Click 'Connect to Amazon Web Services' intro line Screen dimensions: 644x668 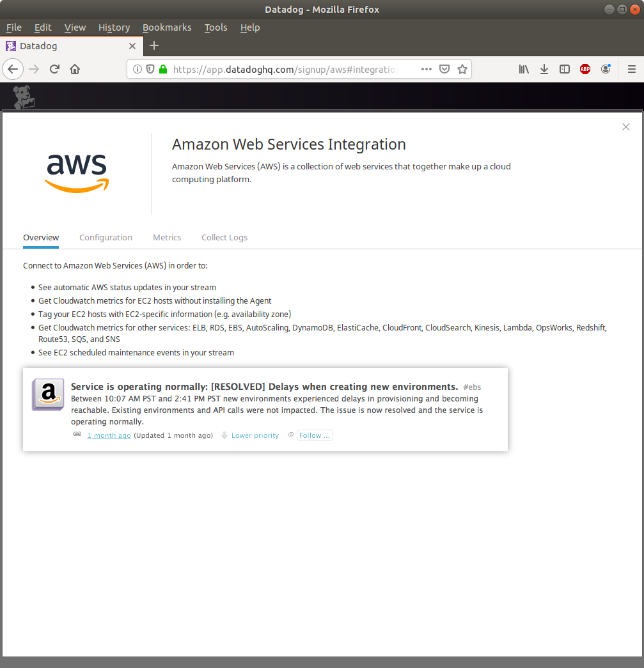tap(115, 266)
